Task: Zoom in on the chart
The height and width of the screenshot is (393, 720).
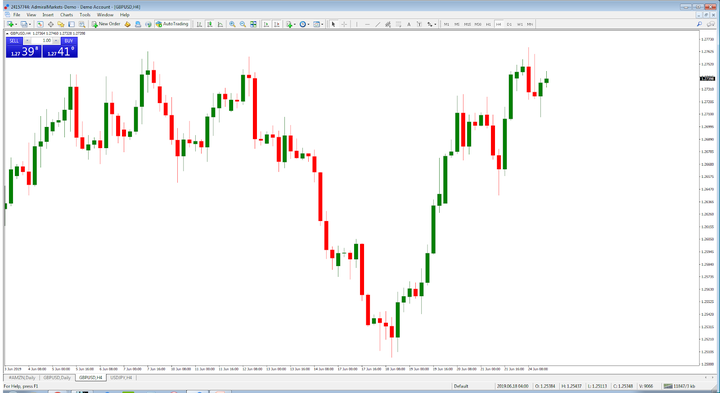Action: coord(232,24)
